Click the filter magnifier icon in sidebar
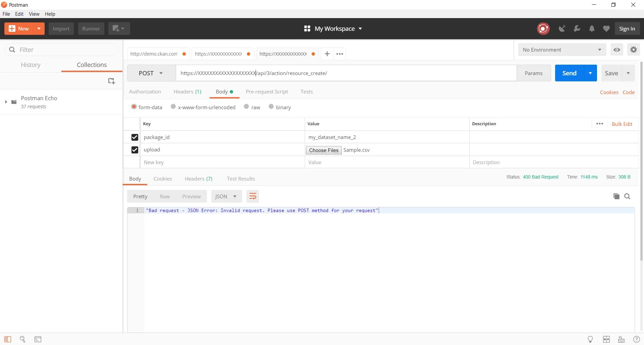This screenshot has width=644, height=345. 12,50
